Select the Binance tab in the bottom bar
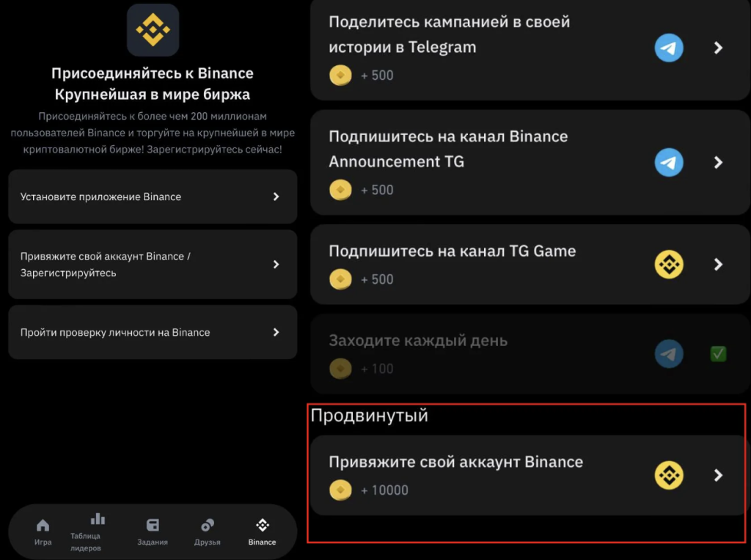751x560 pixels. click(x=262, y=531)
